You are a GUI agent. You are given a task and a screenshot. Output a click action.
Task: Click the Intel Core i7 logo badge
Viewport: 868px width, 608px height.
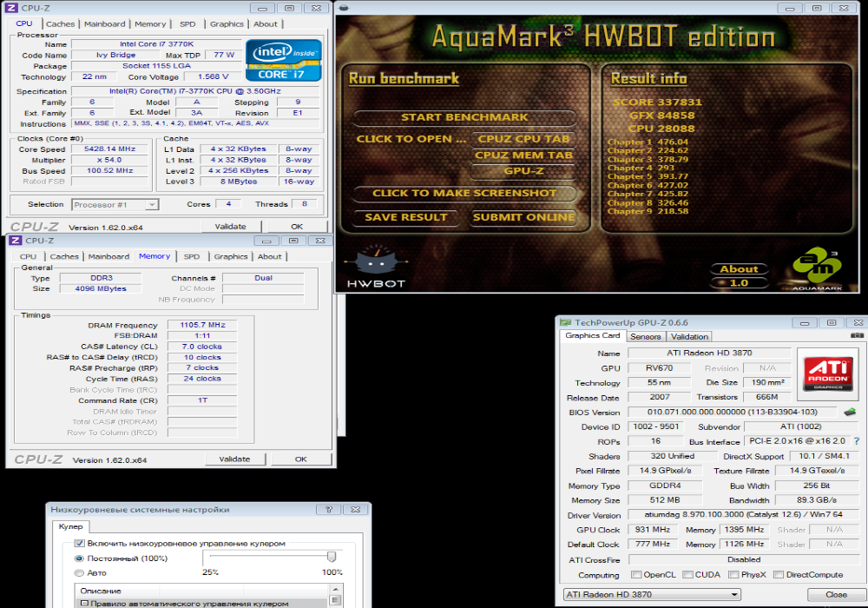284,60
